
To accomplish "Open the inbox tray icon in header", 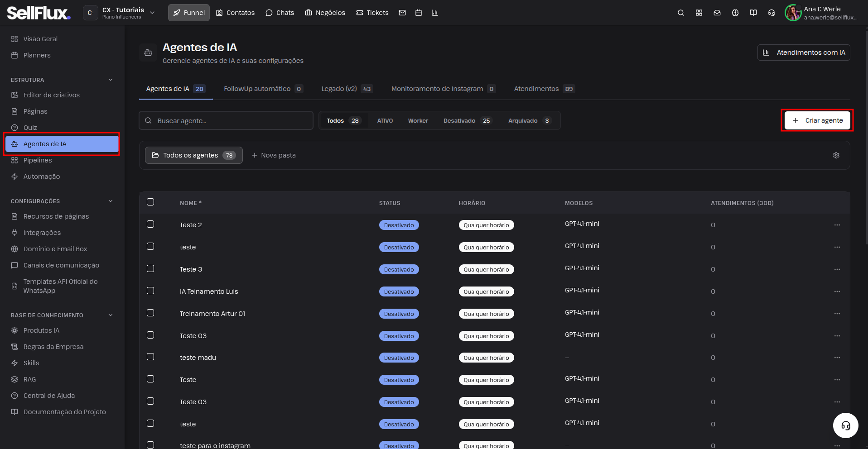I will pyautogui.click(x=717, y=13).
